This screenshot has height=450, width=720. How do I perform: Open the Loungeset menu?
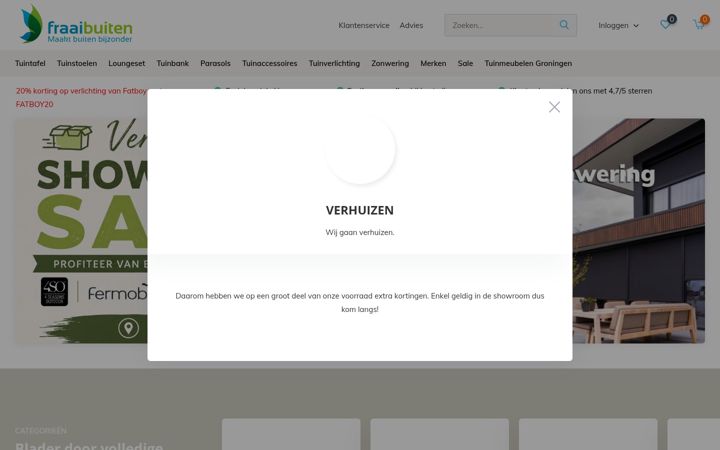tap(127, 63)
